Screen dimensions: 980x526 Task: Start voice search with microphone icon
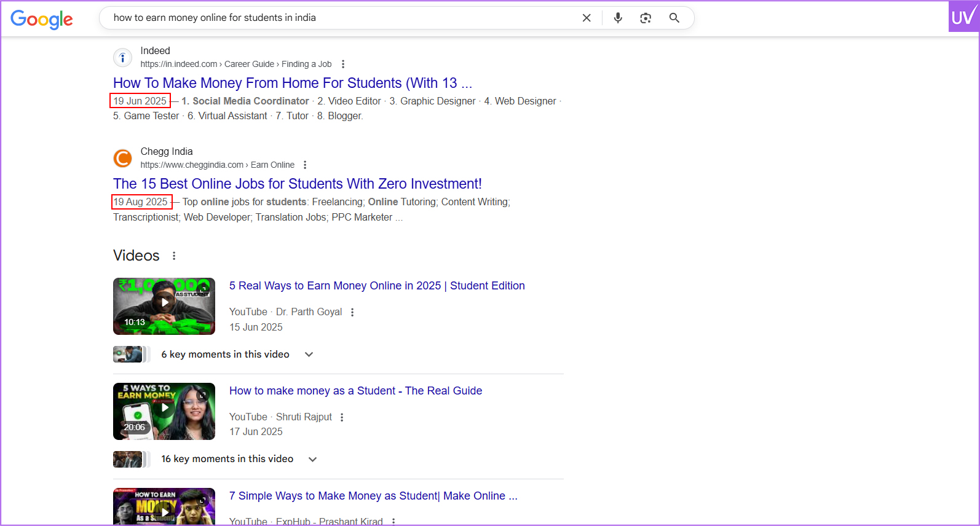(x=618, y=18)
